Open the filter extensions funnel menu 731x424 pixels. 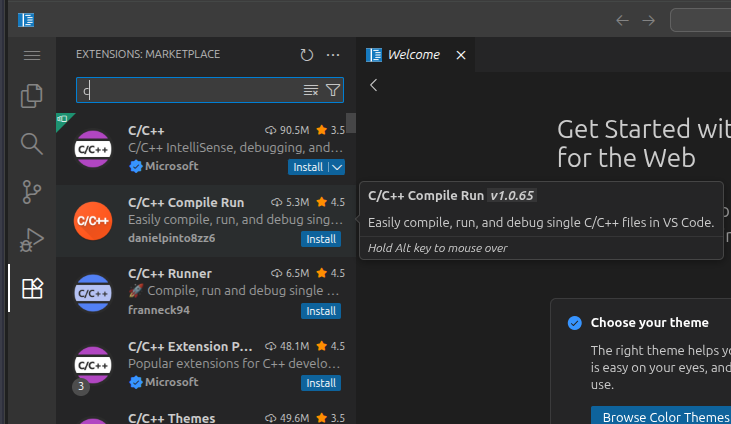(333, 91)
